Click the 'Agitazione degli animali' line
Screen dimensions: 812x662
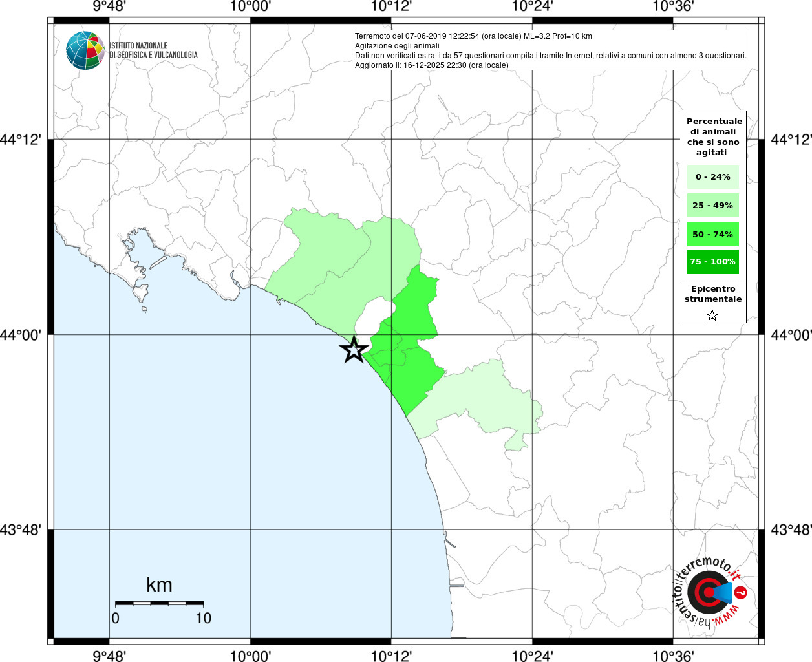(x=397, y=46)
